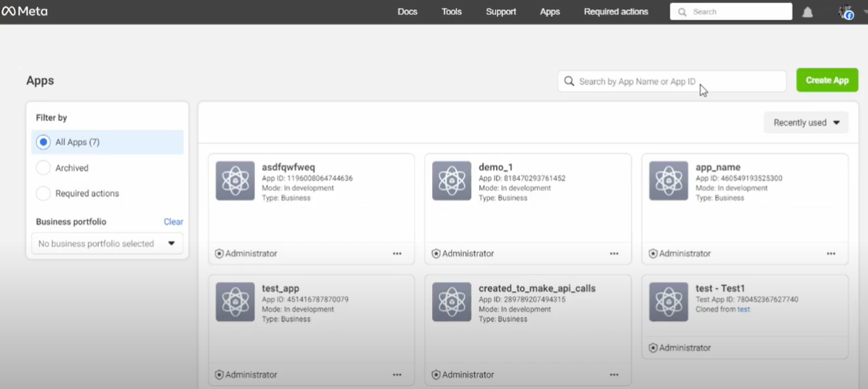The image size is (868, 389).
Task: Click the Create App button
Action: tap(827, 80)
